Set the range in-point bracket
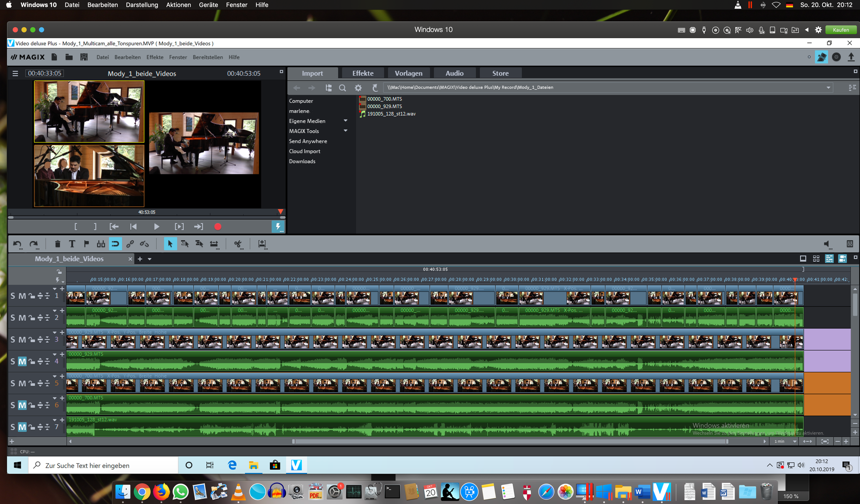The image size is (860, 504). pos(75,227)
